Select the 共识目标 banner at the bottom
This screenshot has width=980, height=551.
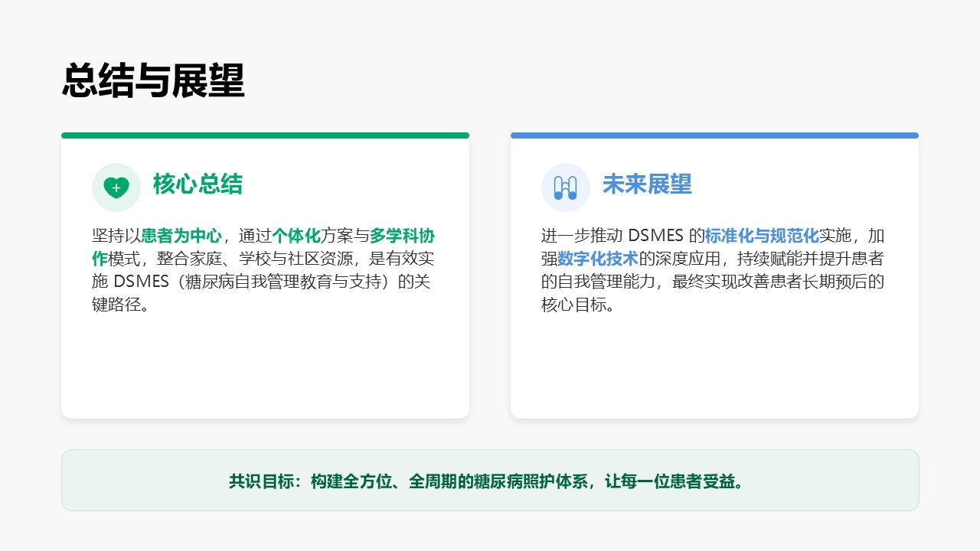(x=490, y=481)
